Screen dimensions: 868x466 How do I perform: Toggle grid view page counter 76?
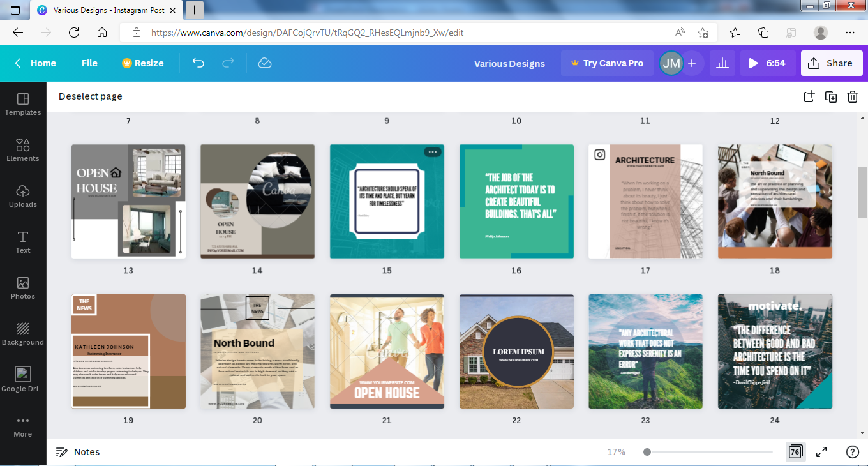[x=795, y=452]
